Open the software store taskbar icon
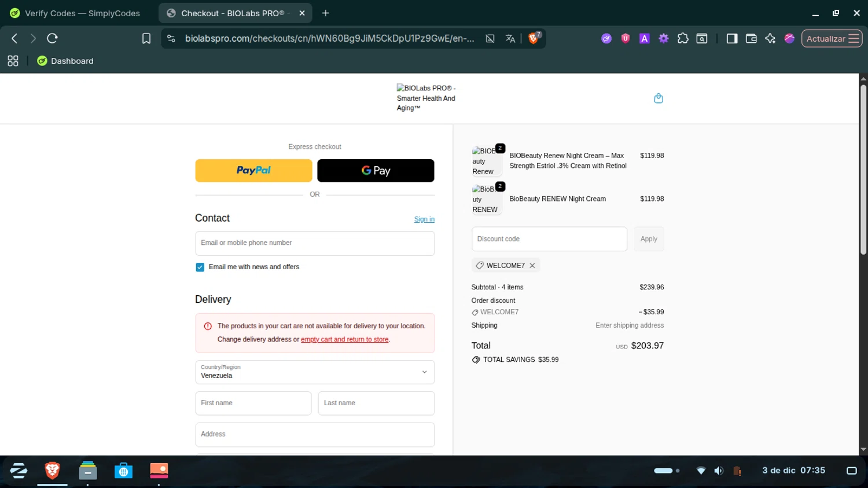Screen dimensions: 868x488 click(x=123, y=470)
